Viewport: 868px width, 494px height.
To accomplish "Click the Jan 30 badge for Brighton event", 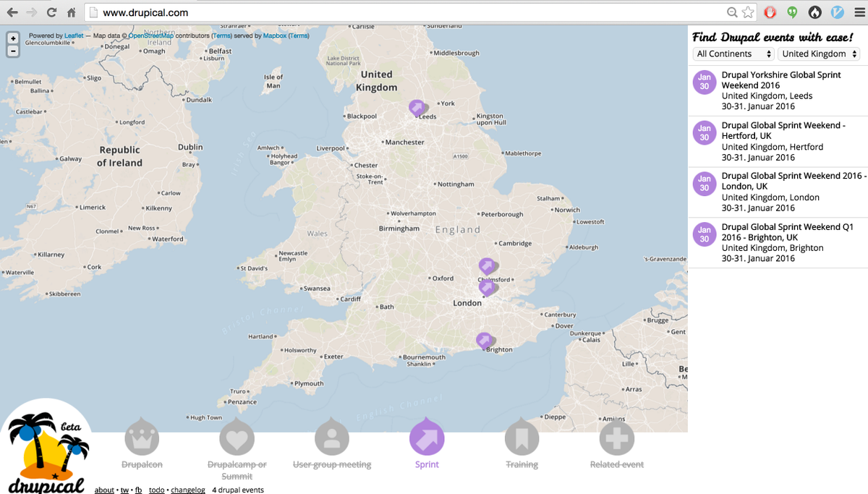I will click(705, 234).
